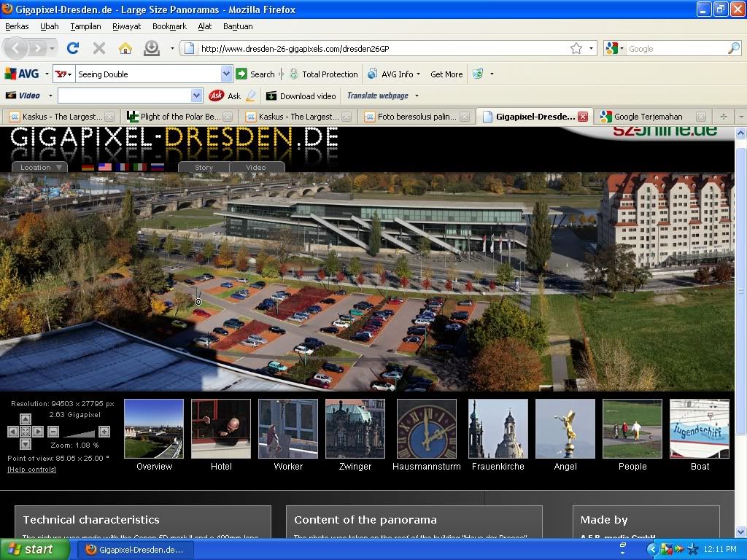Click the Get More button on AVG toolbar
This screenshot has height=560, width=747.
(x=446, y=74)
